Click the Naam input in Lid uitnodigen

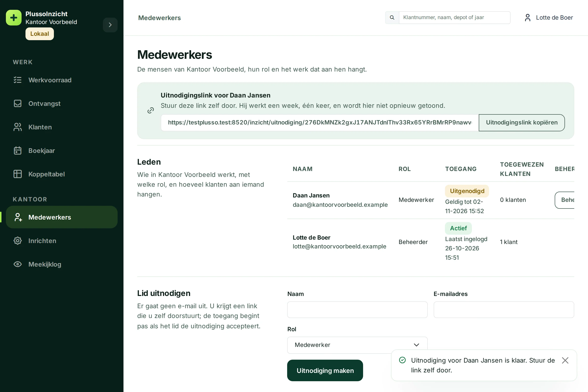pyautogui.click(x=357, y=309)
